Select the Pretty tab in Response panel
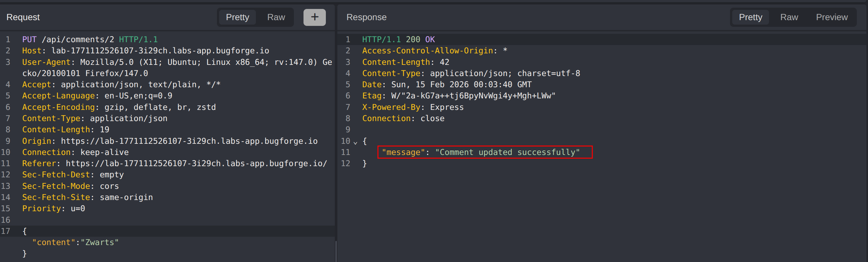 [750, 17]
